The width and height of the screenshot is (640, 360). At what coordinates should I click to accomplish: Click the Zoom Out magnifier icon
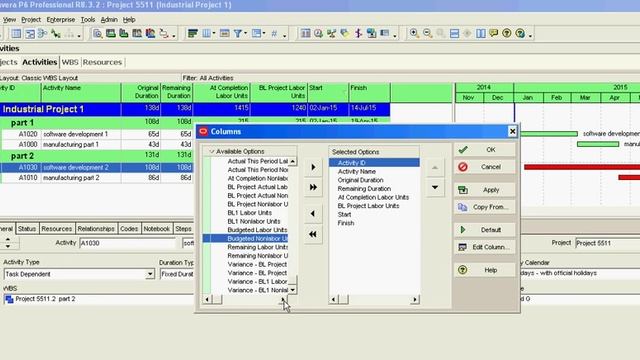(x=427, y=33)
